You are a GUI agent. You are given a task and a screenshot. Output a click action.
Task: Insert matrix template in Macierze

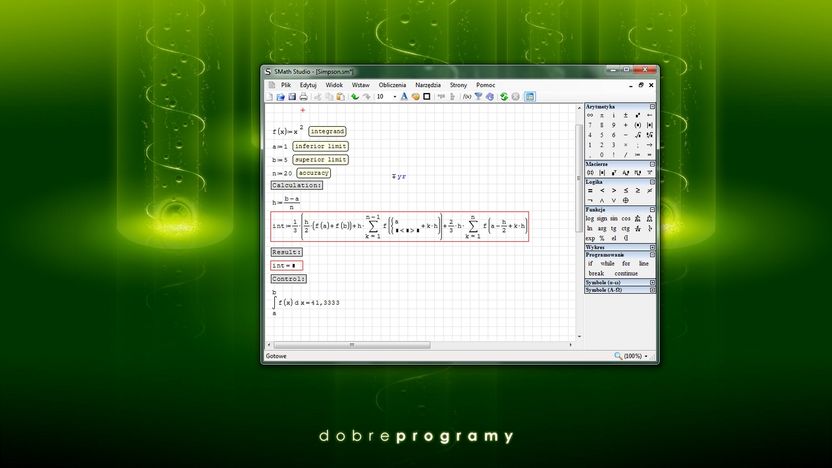[590, 172]
